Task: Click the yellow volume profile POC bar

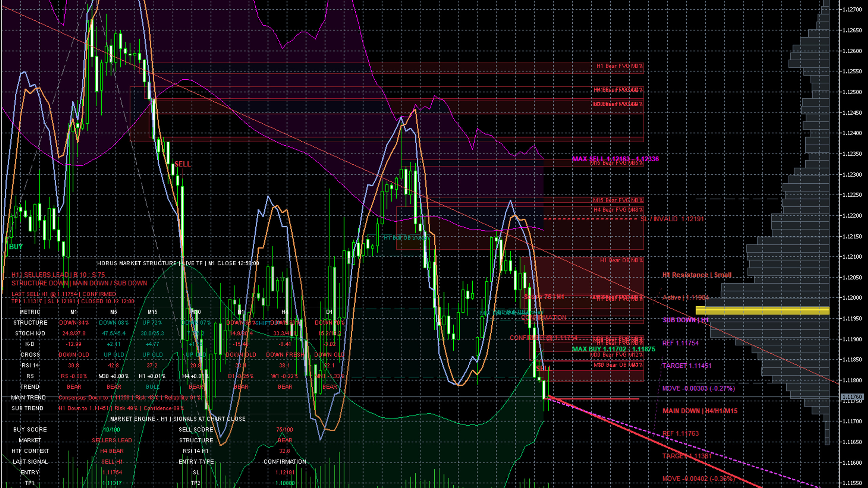Action: pos(763,310)
